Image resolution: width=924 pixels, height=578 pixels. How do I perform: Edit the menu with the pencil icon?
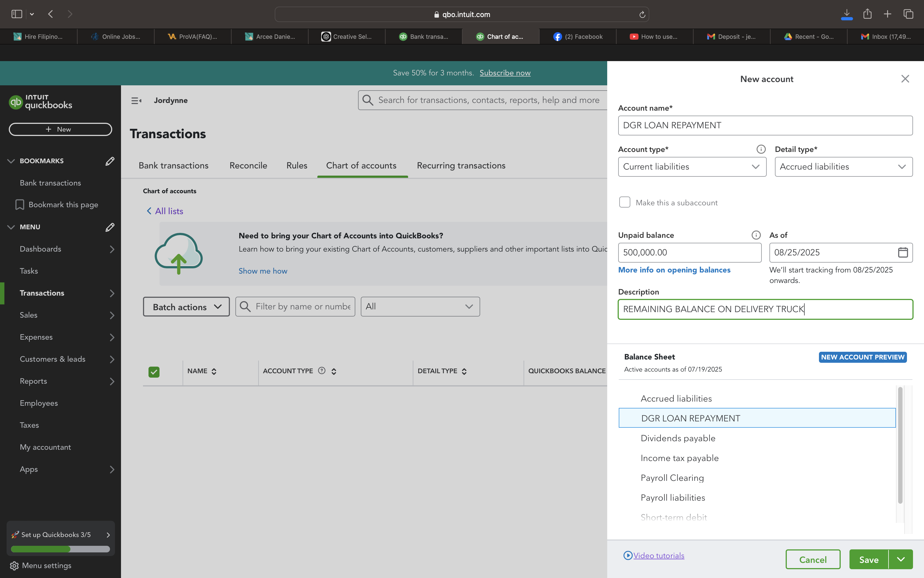coord(109,227)
